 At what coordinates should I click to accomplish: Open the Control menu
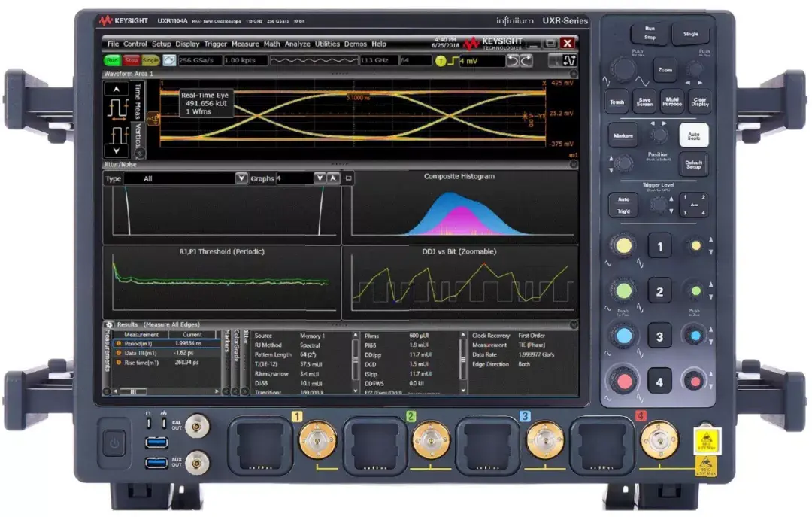coord(135,44)
